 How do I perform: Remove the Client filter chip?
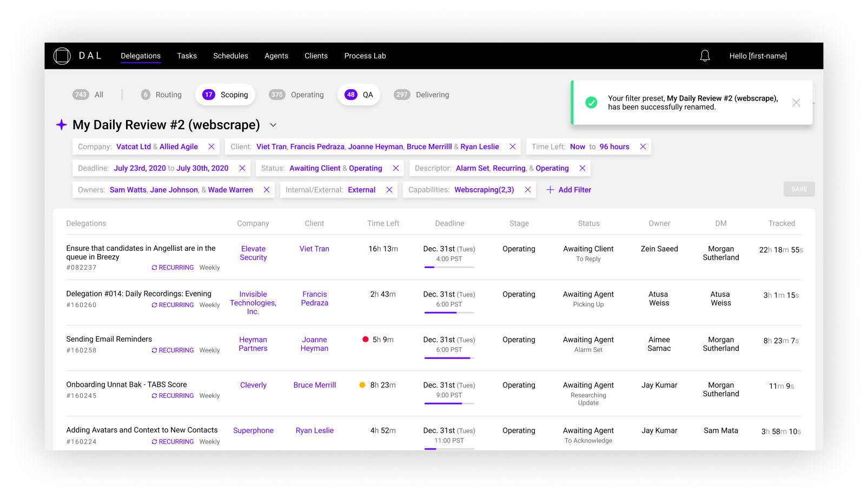[513, 147]
